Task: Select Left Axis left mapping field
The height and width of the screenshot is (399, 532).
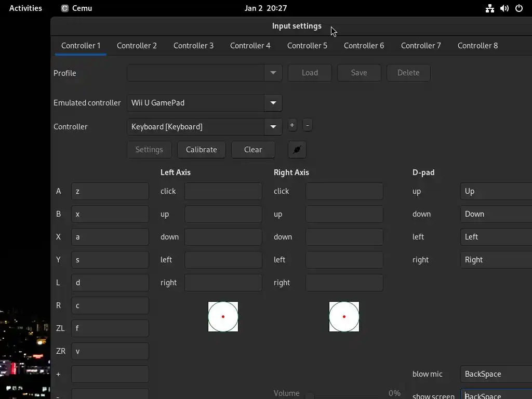Action: pyautogui.click(x=223, y=260)
